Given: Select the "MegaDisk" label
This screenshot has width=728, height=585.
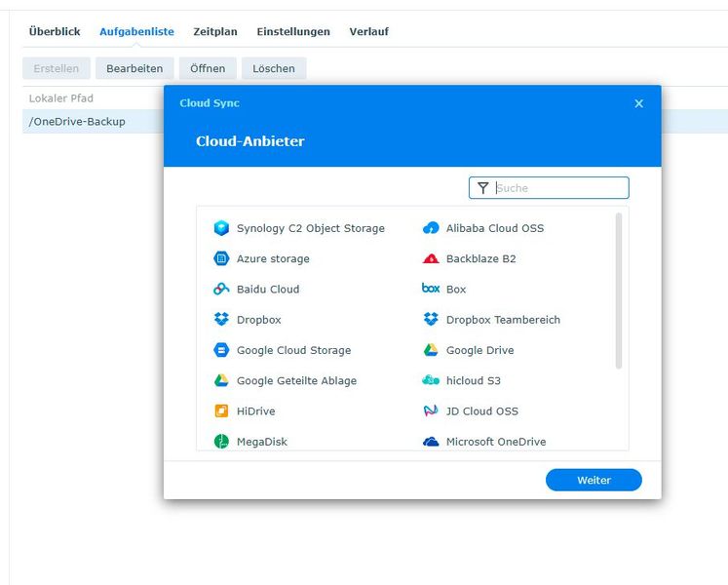Looking at the screenshot, I should pyautogui.click(x=262, y=442).
